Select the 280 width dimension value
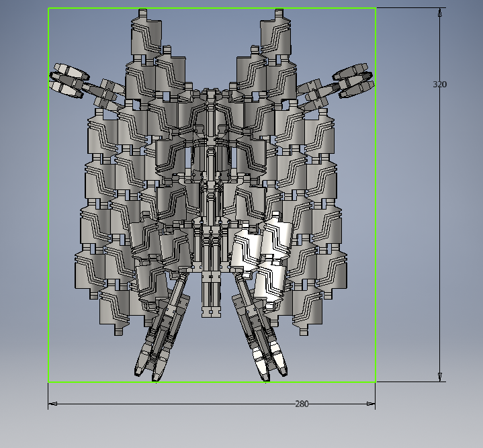Viewport: 483px width, 448px height. coord(302,404)
